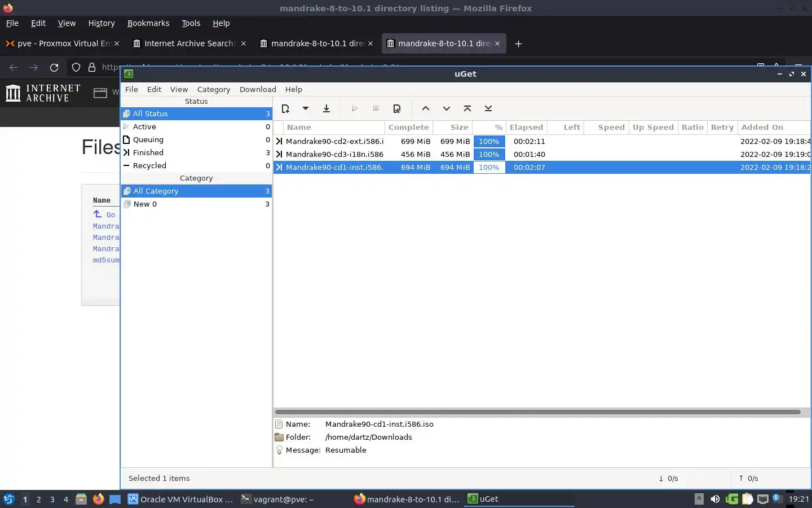Click the file name Mandrake90-cd1-inst.i586.iso in details

coord(379,424)
